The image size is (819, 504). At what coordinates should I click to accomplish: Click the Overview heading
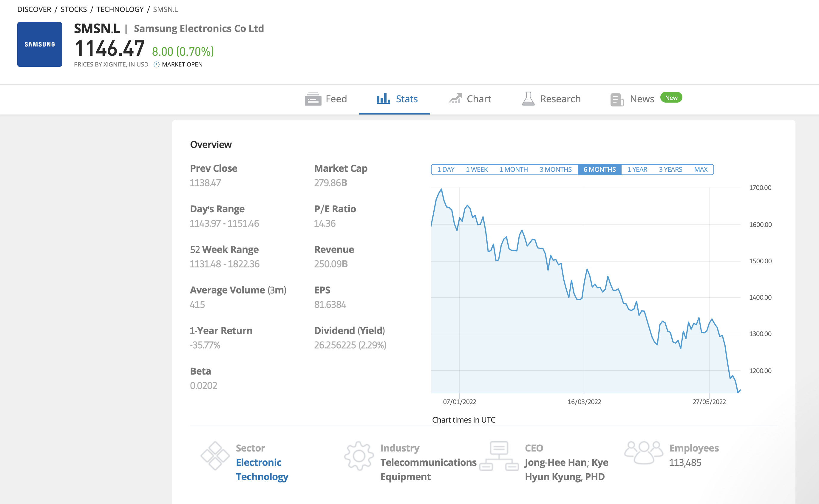pos(211,145)
